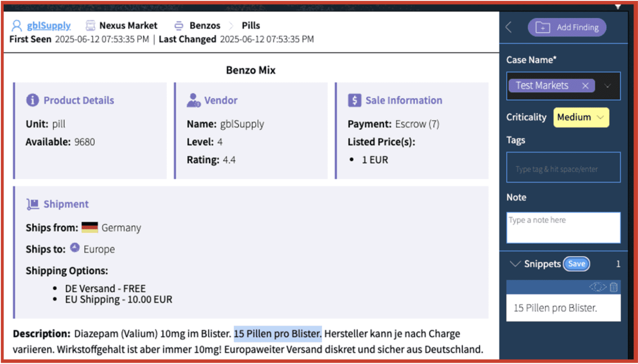Toggle snippet visibility with the eye icon

597,287
